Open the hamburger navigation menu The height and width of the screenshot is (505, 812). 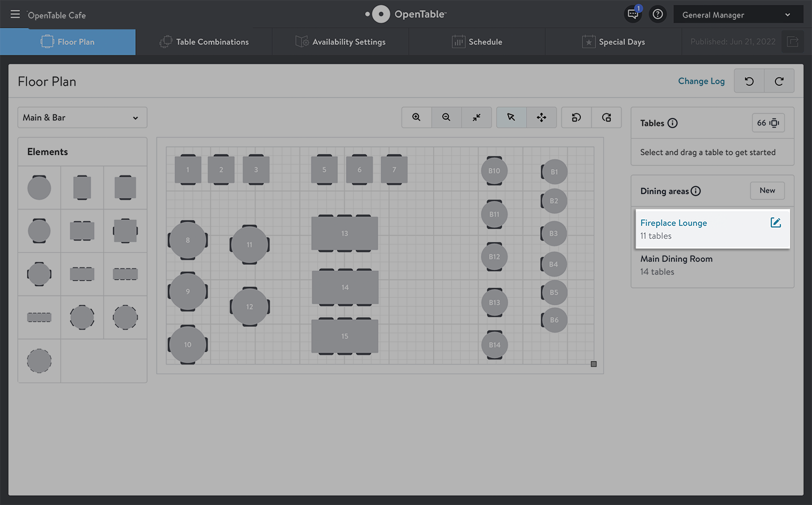point(15,14)
